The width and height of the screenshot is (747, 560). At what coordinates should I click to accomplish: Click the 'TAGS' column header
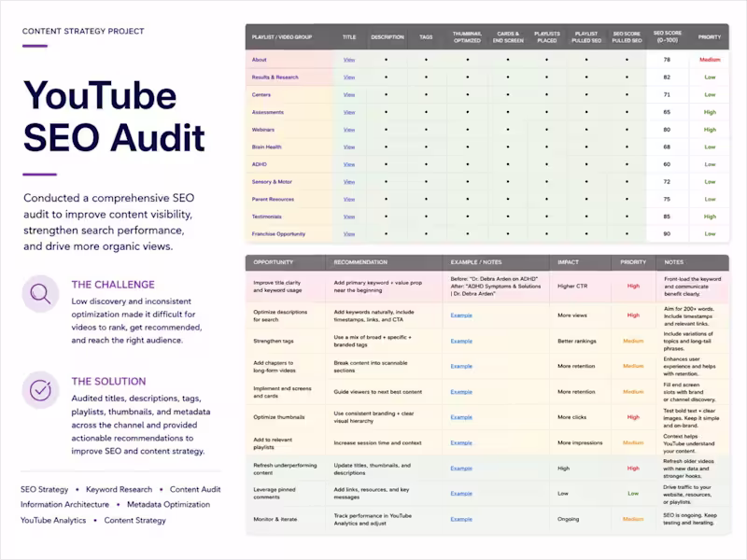point(426,37)
